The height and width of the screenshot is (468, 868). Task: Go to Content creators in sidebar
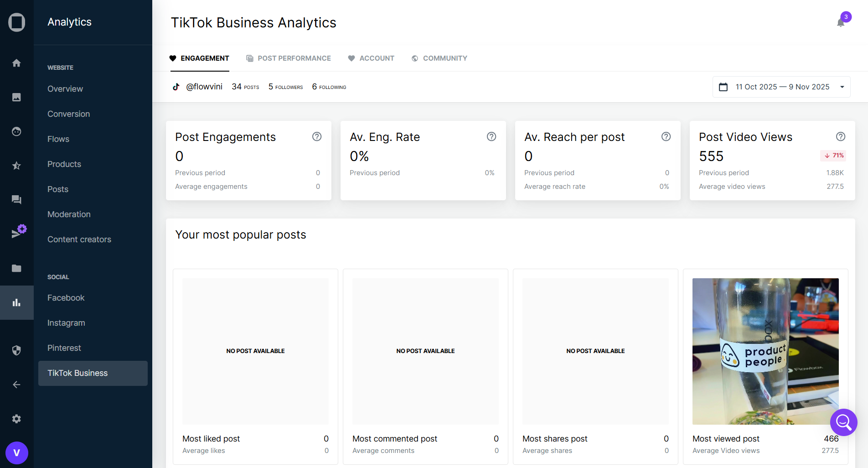[79, 239]
